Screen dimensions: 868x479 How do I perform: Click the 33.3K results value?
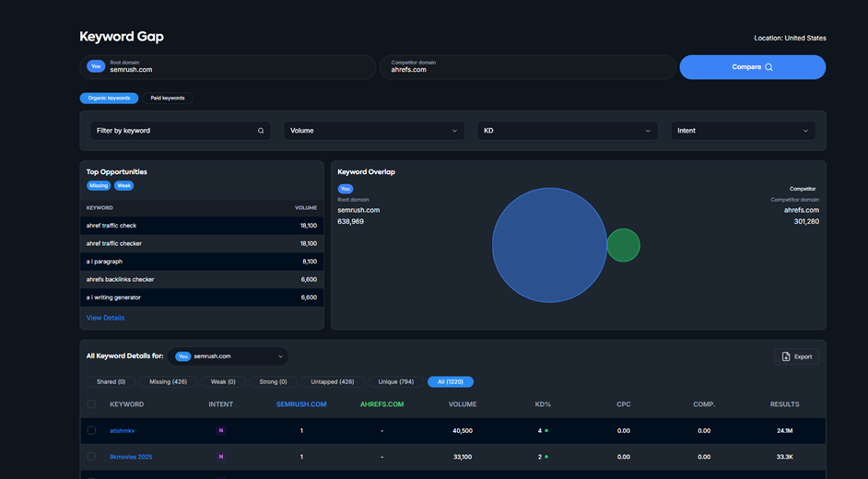pos(784,457)
